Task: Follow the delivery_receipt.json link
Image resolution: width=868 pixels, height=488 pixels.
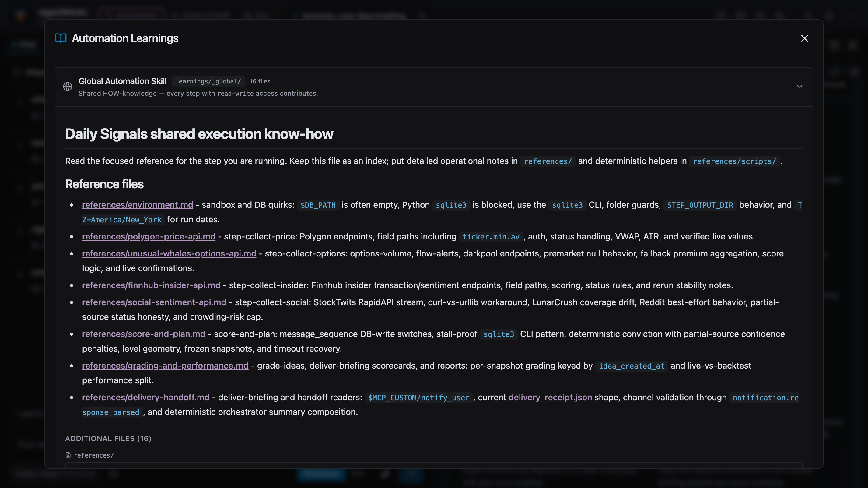Action: point(550,397)
